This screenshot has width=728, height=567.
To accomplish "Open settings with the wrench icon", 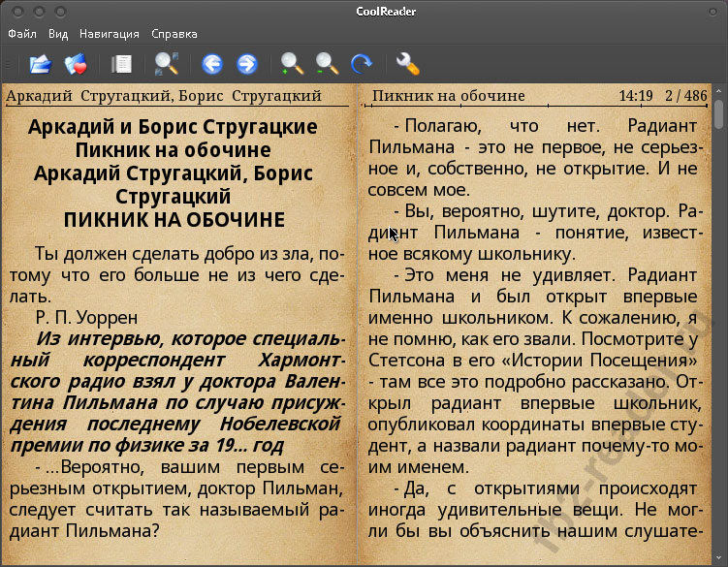I will tap(407, 65).
